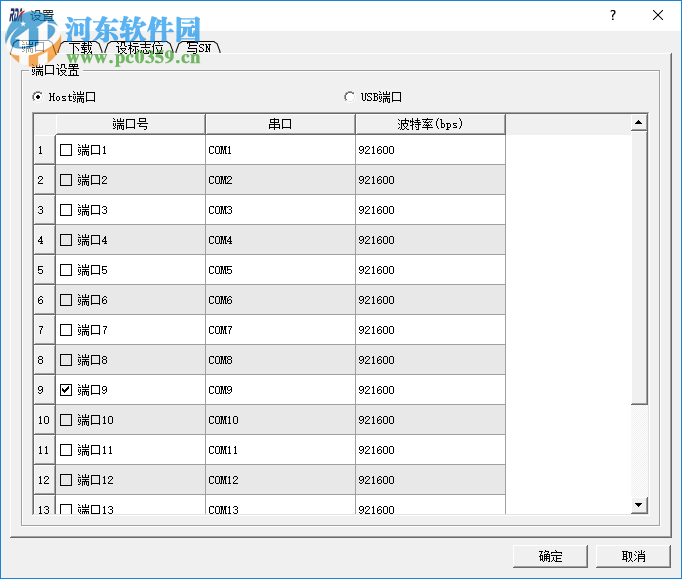Check the 端口8 checkbox
This screenshot has height=579, width=682.
(66, 360)
